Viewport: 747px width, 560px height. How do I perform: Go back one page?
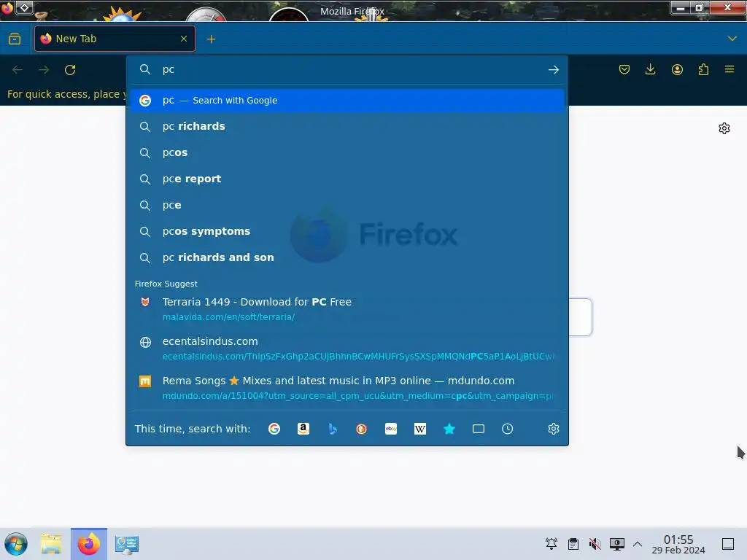(x=18, y=70)
